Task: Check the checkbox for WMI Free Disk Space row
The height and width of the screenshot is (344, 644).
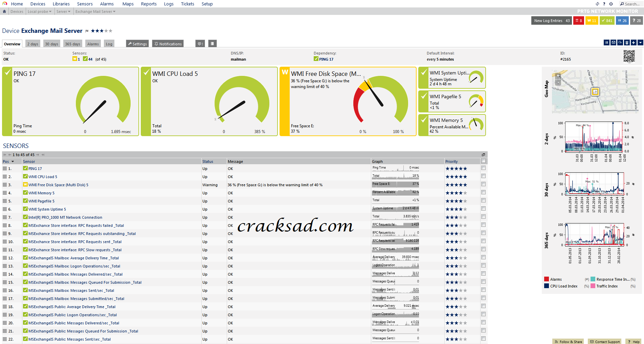Action: pyautogui.click(x=483, y=184)
